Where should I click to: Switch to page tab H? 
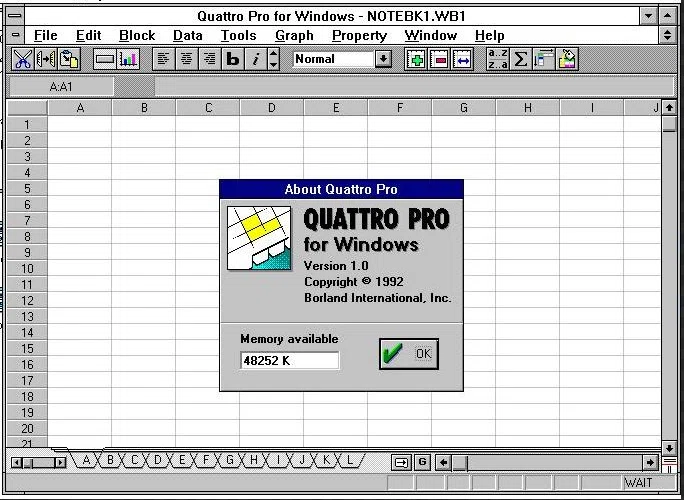[x=253, y=460]
